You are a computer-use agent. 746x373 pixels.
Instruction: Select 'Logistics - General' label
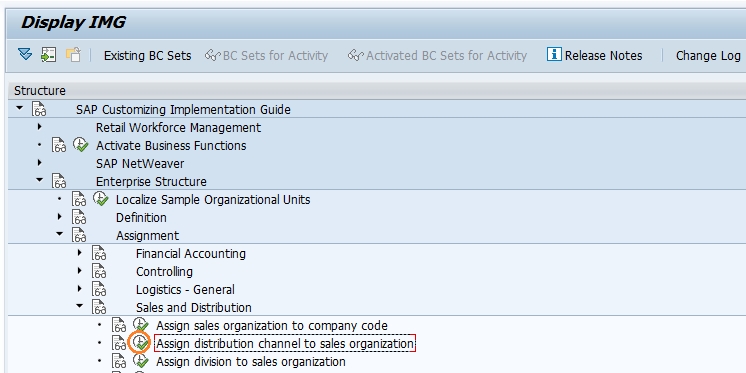click(185, 290)
